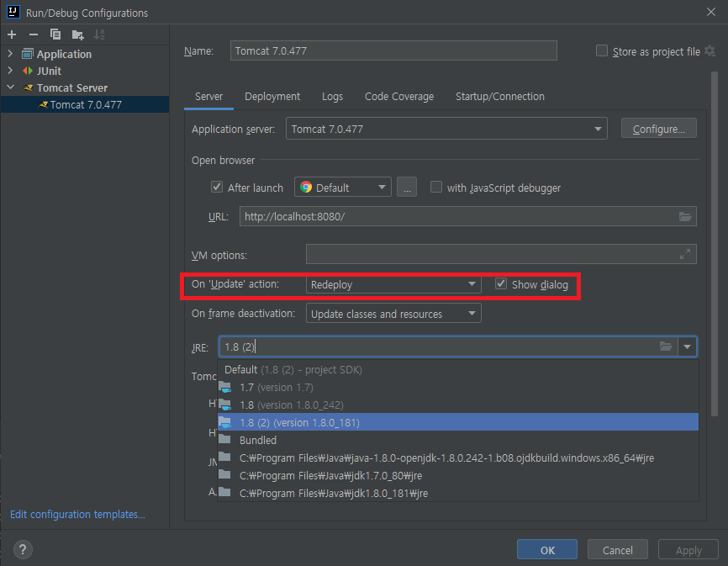Browse for JRE with the folder icon

(x=666, y=346)
